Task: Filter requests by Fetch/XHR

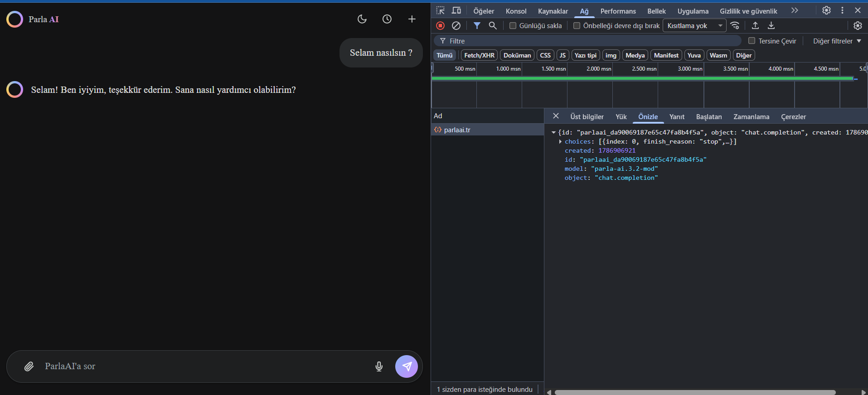Action: [479, 55]
